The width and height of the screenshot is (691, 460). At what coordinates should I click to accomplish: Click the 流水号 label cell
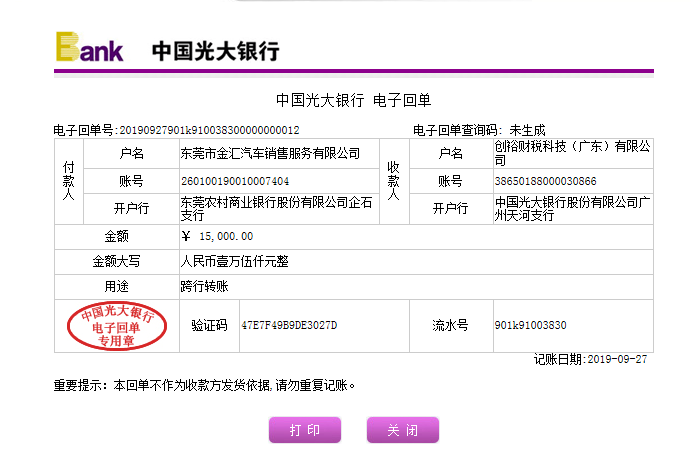(x=451, y=326)
